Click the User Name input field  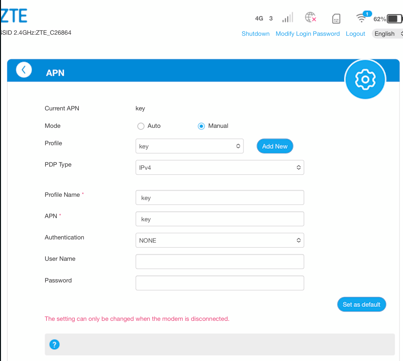[x=220, y=262]
